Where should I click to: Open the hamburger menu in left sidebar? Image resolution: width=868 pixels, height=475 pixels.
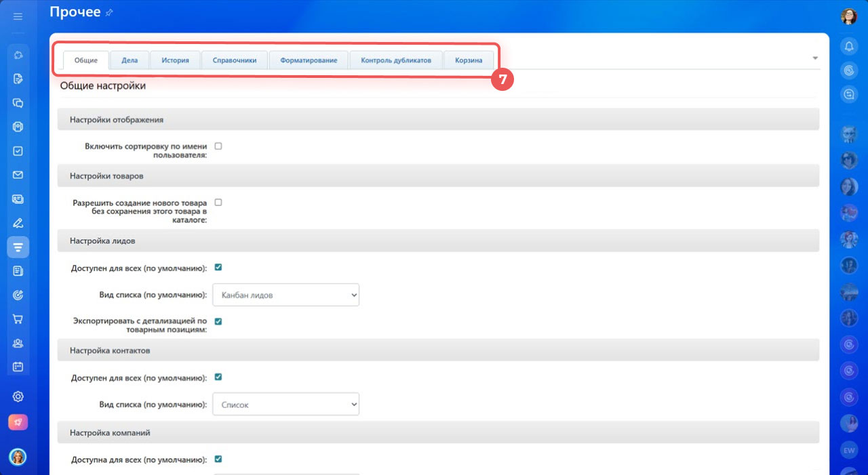click(18, 16)
